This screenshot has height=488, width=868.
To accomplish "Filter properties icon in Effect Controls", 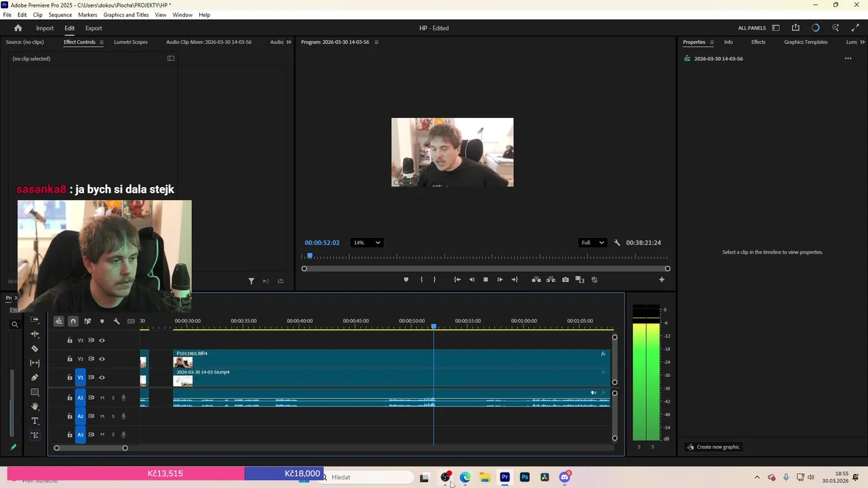I will 251,281.
